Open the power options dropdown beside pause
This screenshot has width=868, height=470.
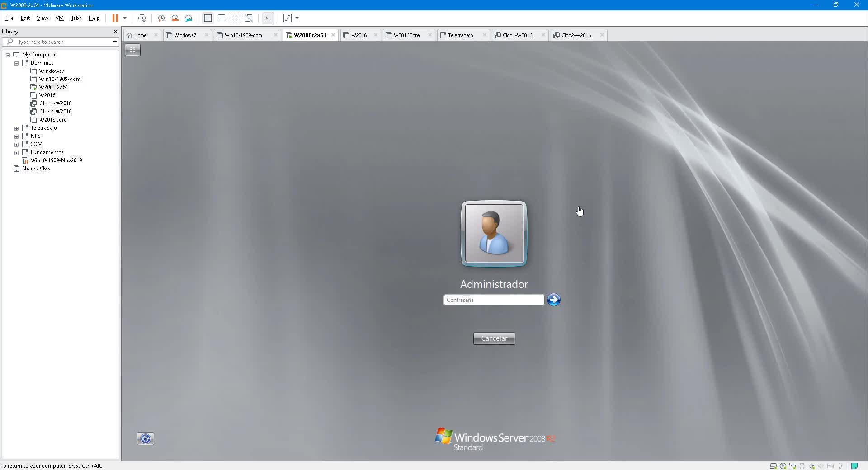(125, 18)
